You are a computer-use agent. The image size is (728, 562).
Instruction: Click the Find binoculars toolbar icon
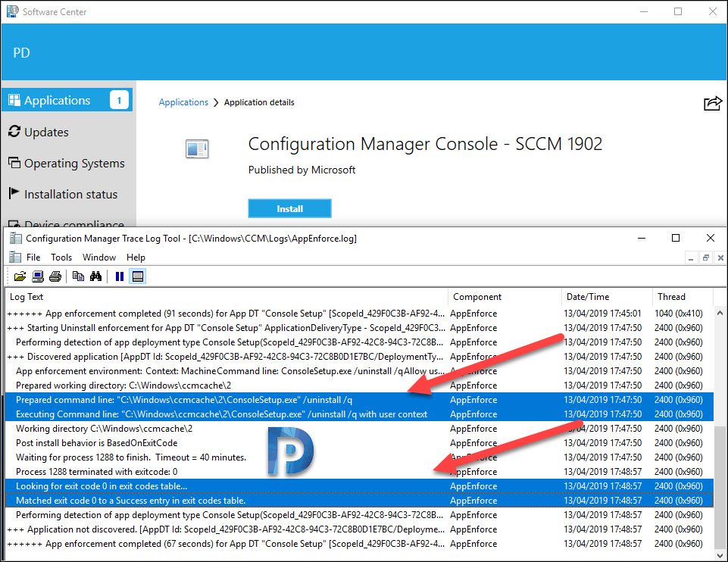[95, 276]
